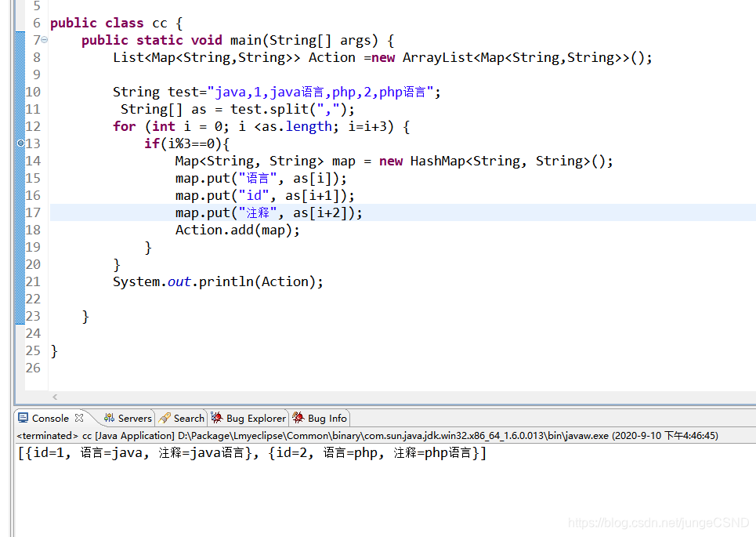Select the highlighted map.put line 17
756x537 pixels.
point(266,212)
